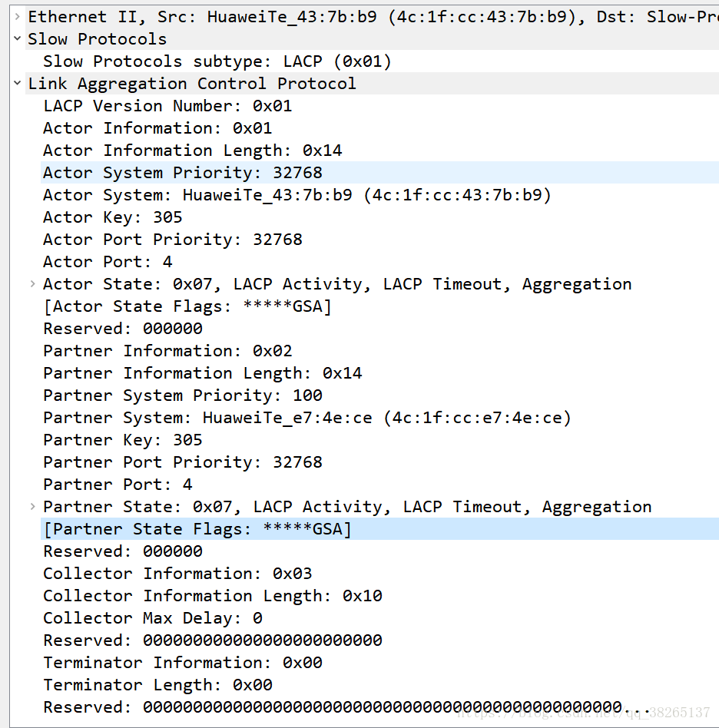This screenshot has width=719, height=728.
Task: Expand the Partner State 0x07 flags
Action: click(x=32, y=507)
